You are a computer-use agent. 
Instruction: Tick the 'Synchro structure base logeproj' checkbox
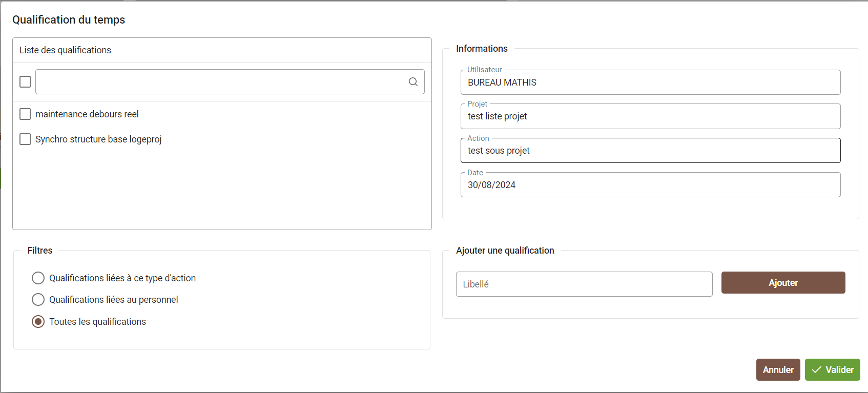coord(25,139)
